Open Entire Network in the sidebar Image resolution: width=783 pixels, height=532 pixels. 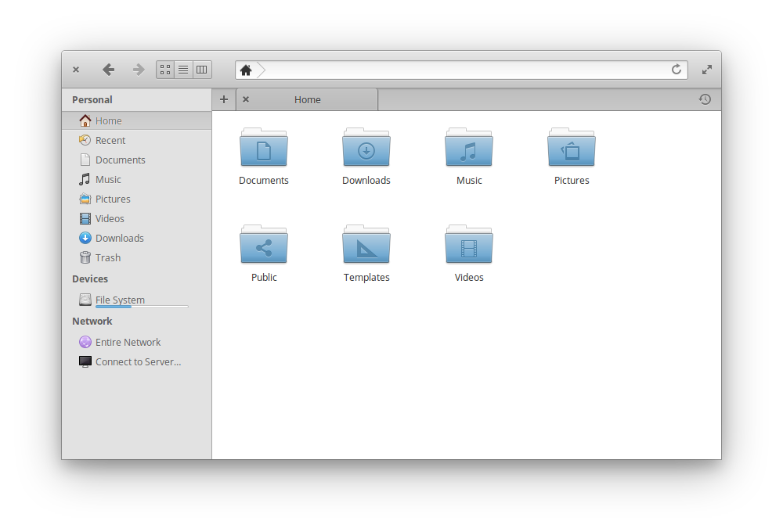tap(128, 342)
